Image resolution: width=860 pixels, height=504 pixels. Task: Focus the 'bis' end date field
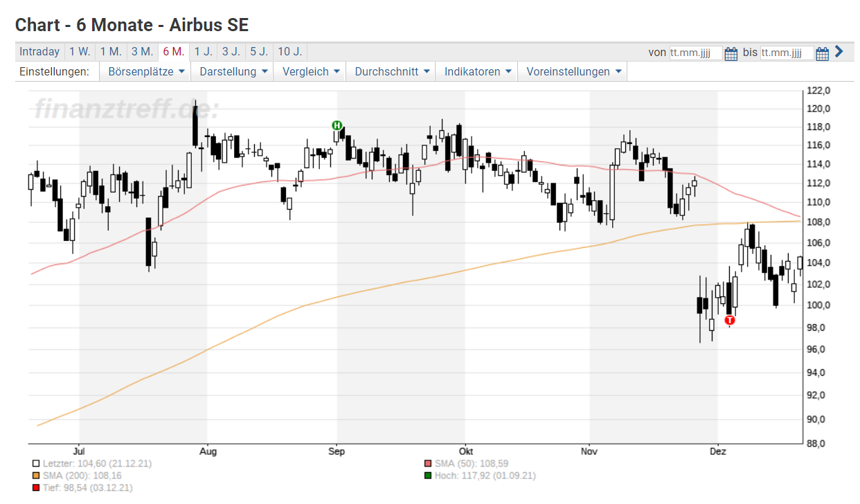[787, 53]
